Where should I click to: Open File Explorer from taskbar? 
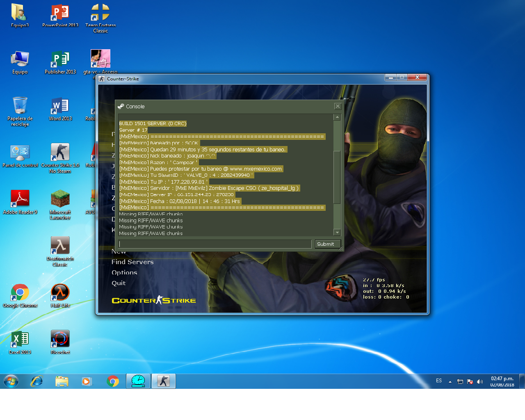coord(62,381)
